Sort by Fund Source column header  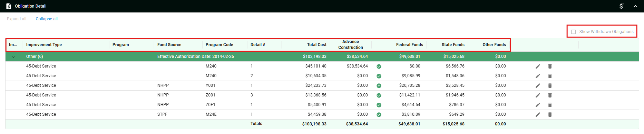tap(169, 45)
